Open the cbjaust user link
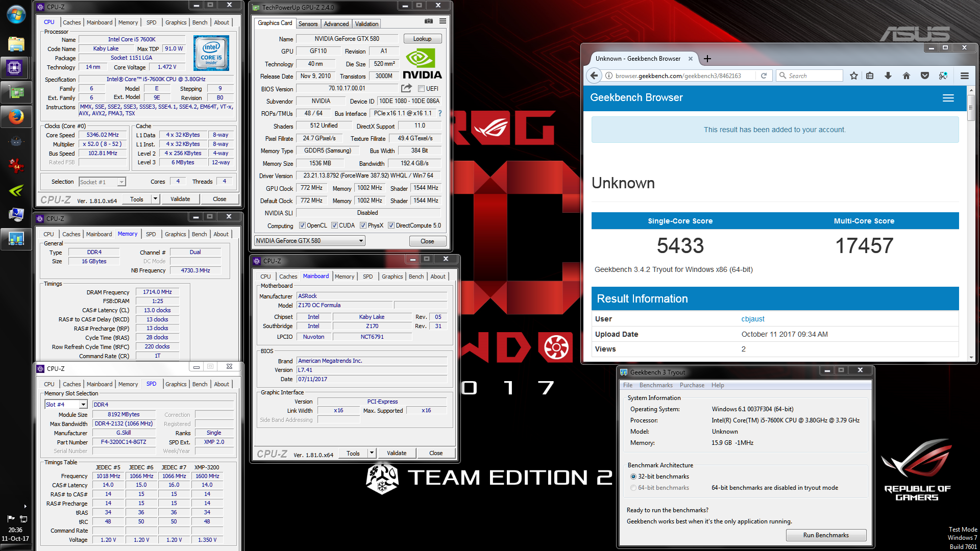 click(x=753, y=319)
